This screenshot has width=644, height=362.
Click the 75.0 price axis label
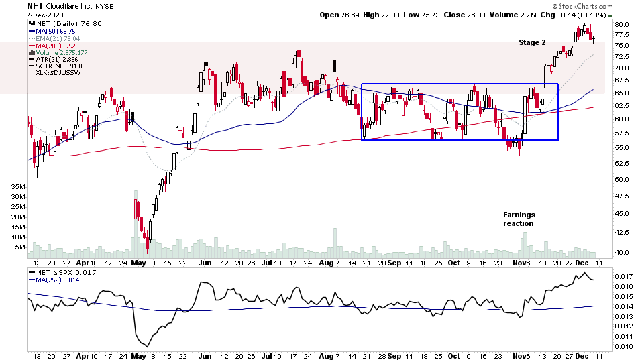(x=621, y=45)
